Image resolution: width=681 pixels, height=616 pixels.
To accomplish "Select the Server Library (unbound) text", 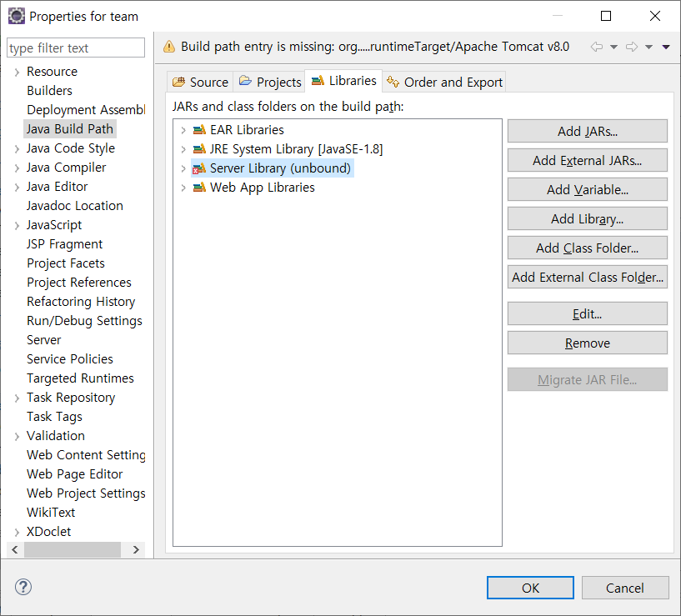I will tap(280, 168).
